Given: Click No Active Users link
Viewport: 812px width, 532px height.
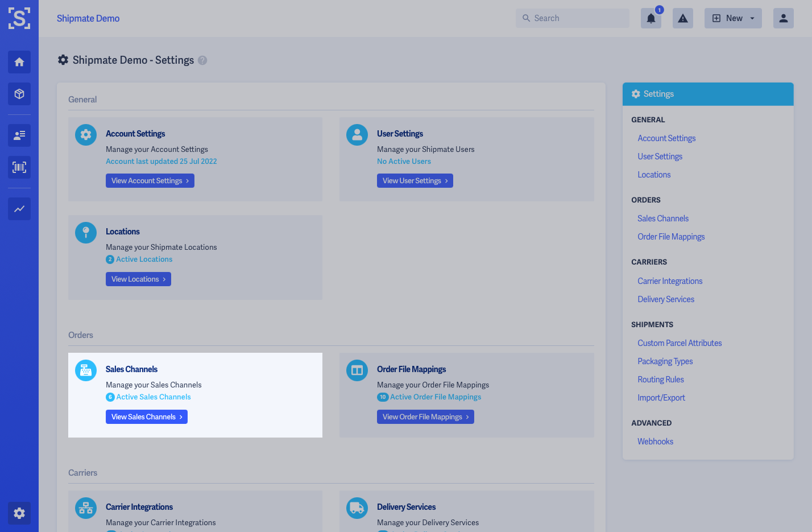Looking at the screenshot, I should (x=404, y=162).
